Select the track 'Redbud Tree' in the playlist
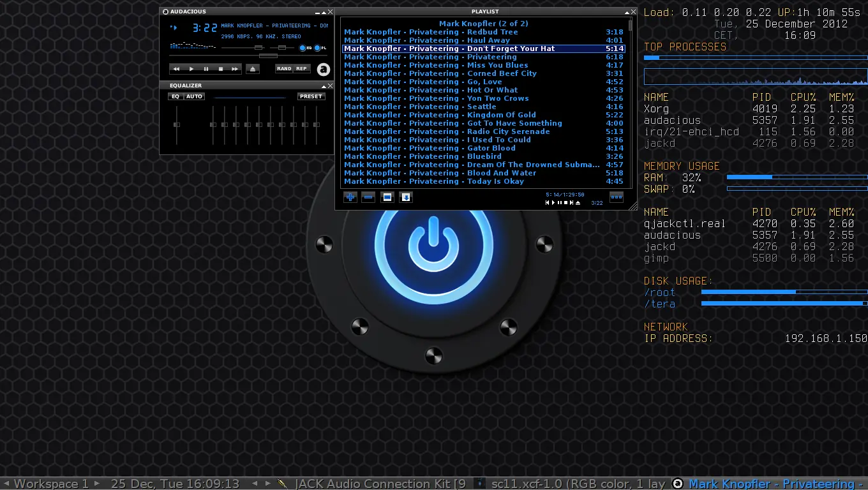868x490 pixels. click(x=483, y=32)
